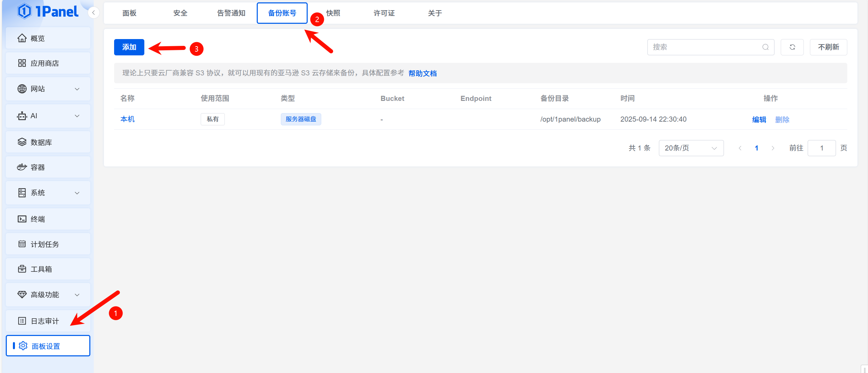Click the Terminal console icon
Screen dimensions: 868x373
[22, 219]
